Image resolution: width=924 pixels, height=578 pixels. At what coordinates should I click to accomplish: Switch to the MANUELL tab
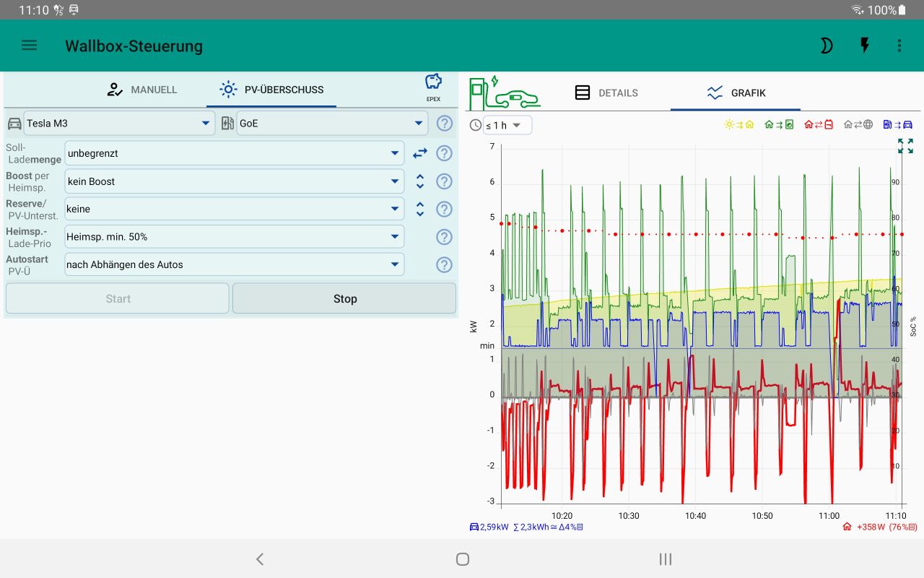coord(141,90)
